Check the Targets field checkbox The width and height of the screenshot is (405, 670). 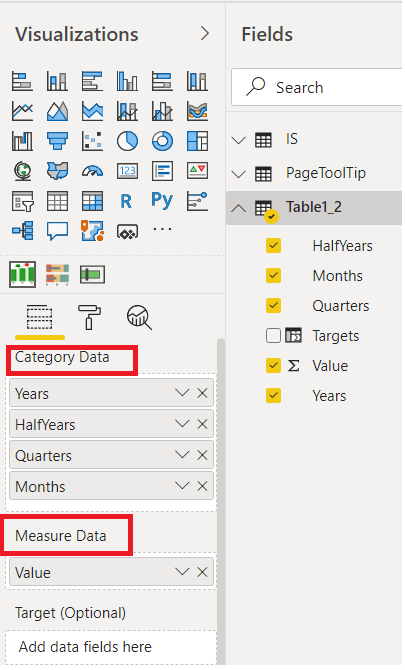point(273,336)
